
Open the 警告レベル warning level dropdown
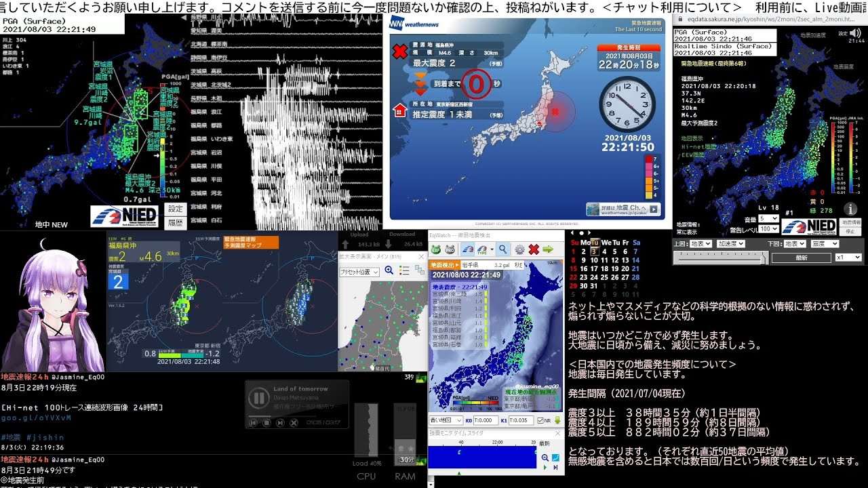(x=768, y=229)
